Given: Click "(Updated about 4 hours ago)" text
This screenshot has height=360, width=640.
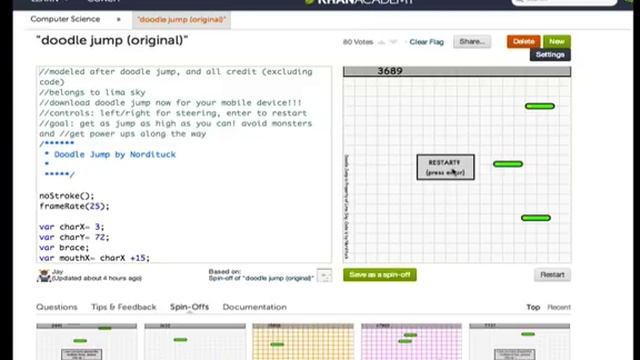Looking at the screenshot, I should pos(97,278).
